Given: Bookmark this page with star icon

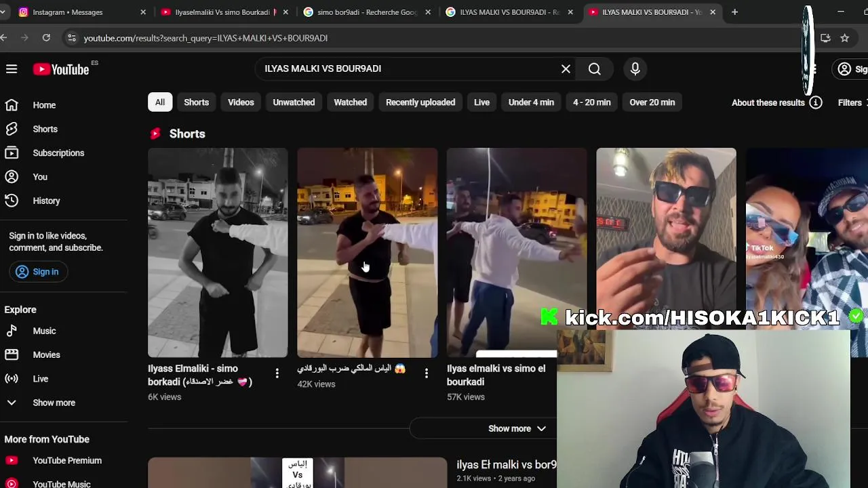Looking at the screenshot, I should (844, 38).
